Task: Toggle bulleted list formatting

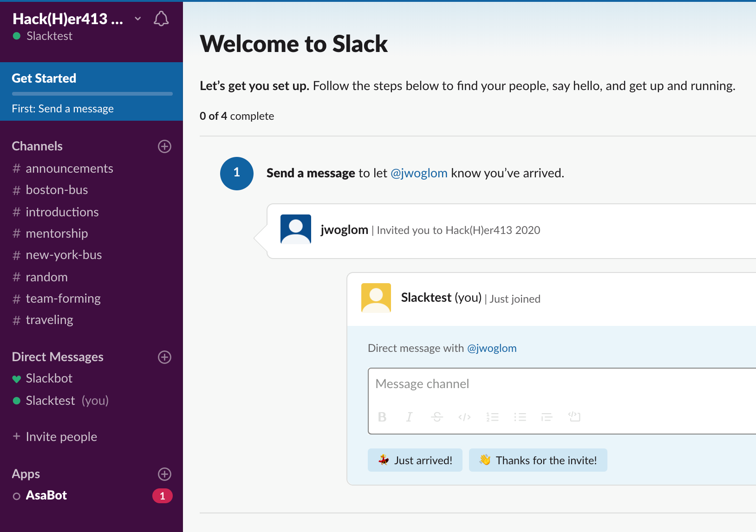Action: (520, 417)
